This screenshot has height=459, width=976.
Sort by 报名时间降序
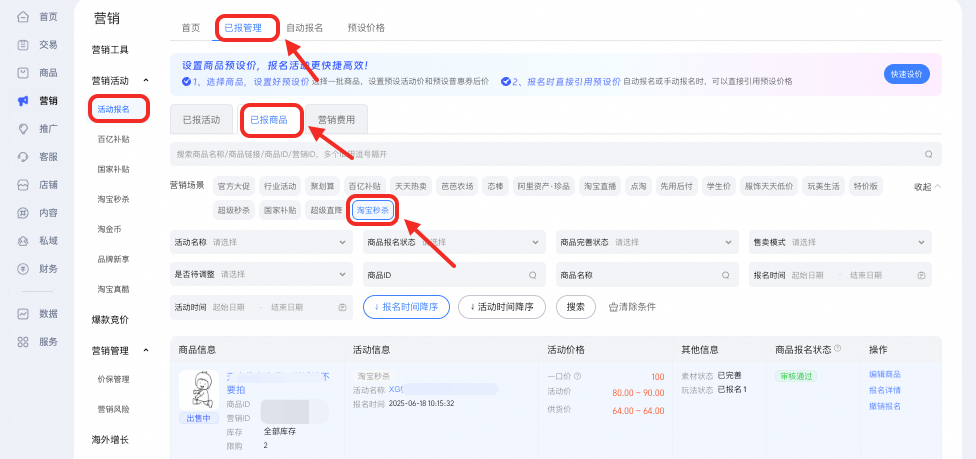coord(406,307)
